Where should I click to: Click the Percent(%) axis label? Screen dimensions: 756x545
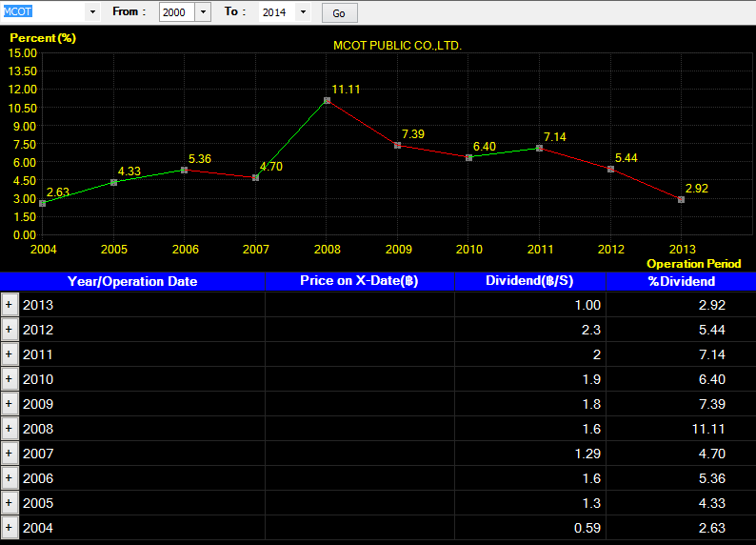coord(43,37)
